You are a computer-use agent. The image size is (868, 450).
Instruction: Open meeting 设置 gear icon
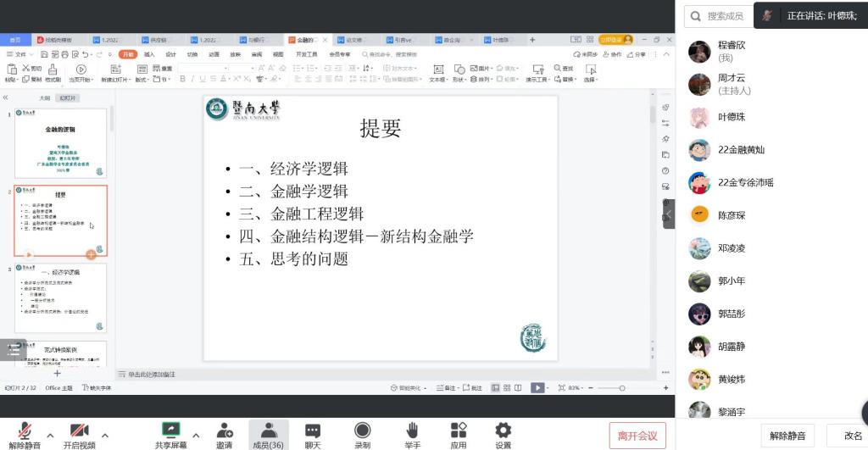click(504, 431)
